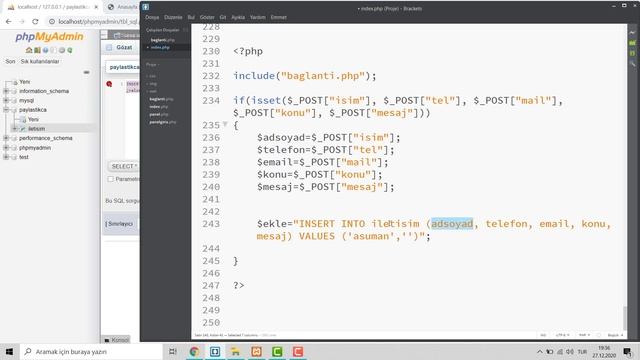Image resolution: width=640 pixels, height=360 pixels.
Task: Open the Düzenle menu in Brackets
Action: point(173,17)
